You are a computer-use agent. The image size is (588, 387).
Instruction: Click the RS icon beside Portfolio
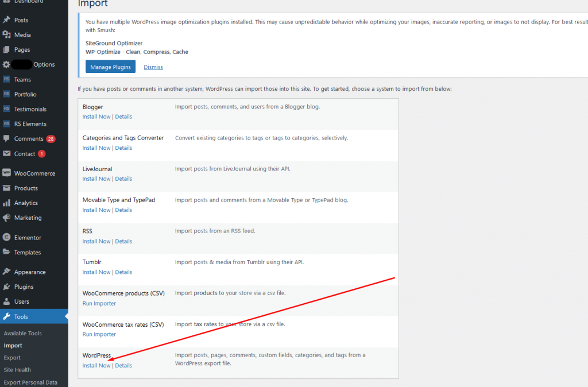pyautogui.click(x=6, y=94)
